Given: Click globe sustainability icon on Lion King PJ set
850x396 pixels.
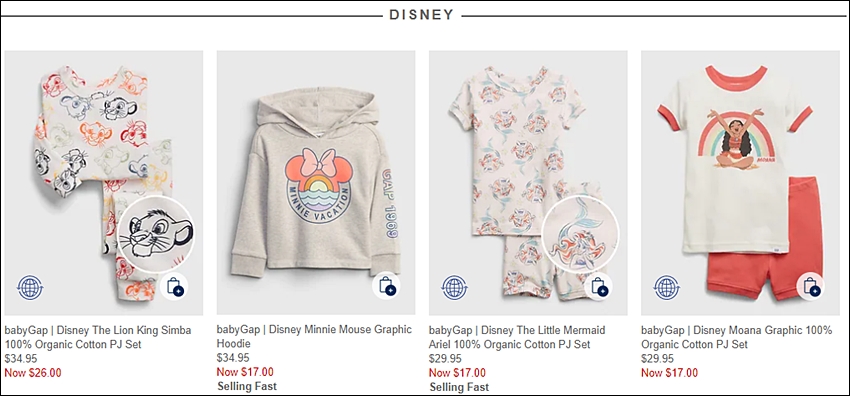Looking at the screenshot, I should 30,287.
